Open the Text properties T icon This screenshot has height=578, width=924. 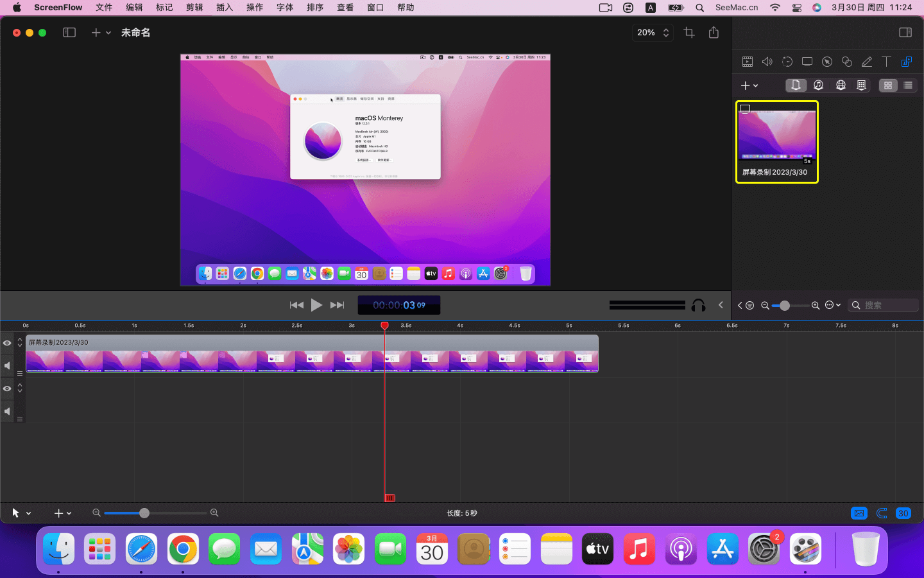coord(886,62)
